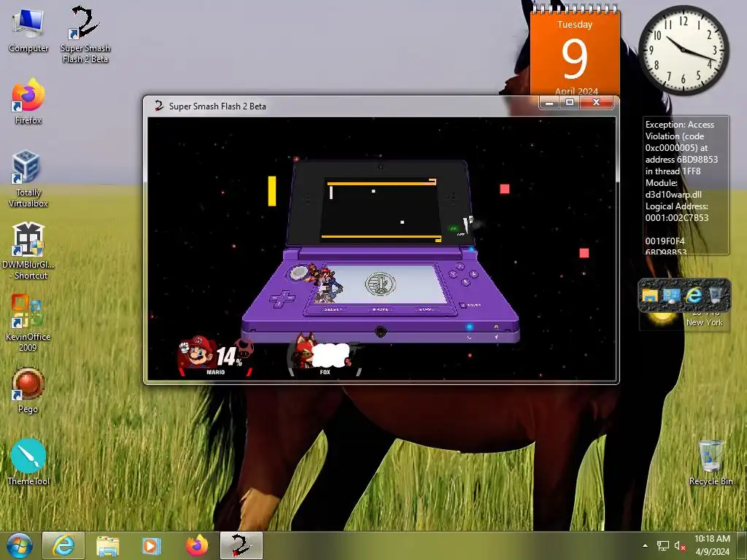Image resolution: width=747 pixels, height=560 pixels.
Task: Close the Super Smash Flash 2 window
Action: click(597, 102)
